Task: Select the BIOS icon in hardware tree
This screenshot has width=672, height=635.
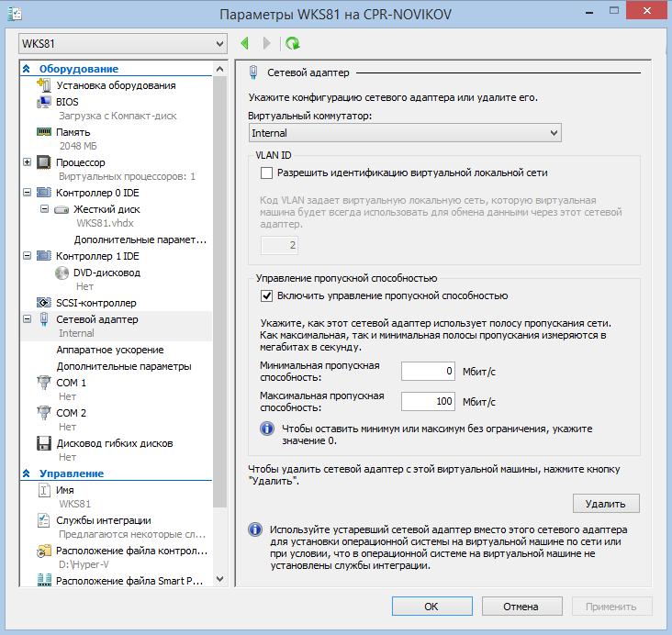Action: point(43,102)
